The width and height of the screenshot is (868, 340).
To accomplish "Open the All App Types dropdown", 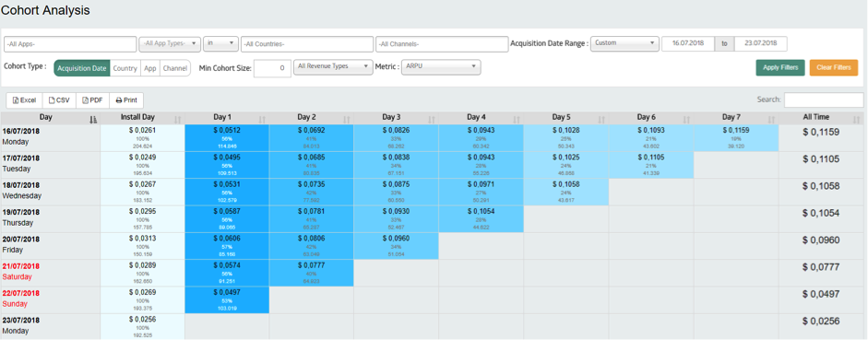I will click(x=170, y=43).
